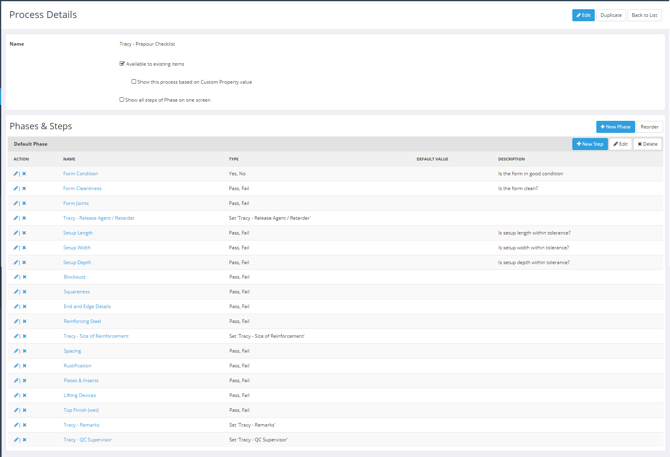Viewport: 670px width, 457px height.
Task: Enable Show this process based on Custom Property
Action: point(134,82)
